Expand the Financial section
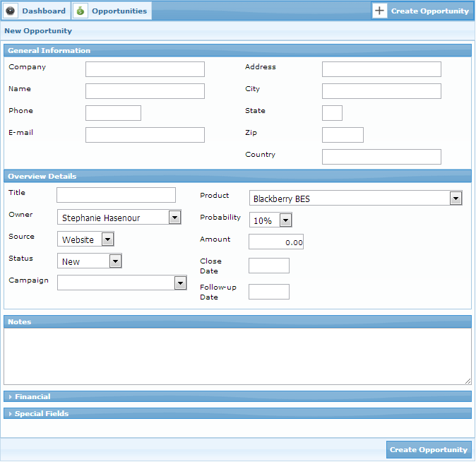This screenshot has height=462, width=476. point(32,396)
